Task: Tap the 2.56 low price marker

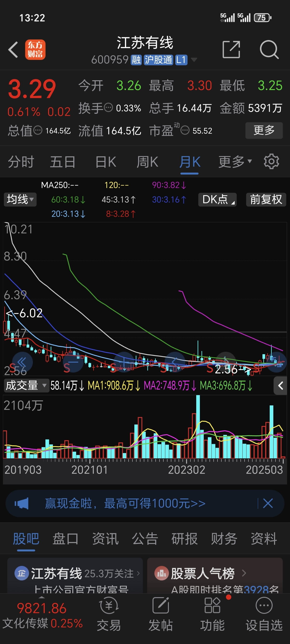Action: [x=233, y=369]
